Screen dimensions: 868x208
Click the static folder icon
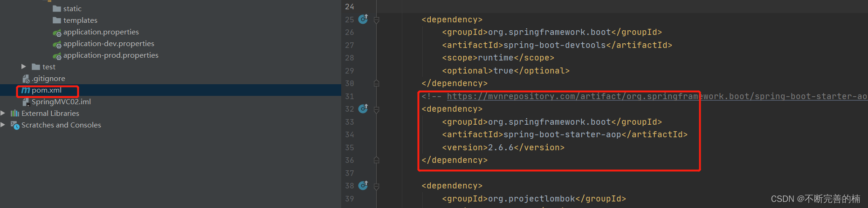pos(57,8)
